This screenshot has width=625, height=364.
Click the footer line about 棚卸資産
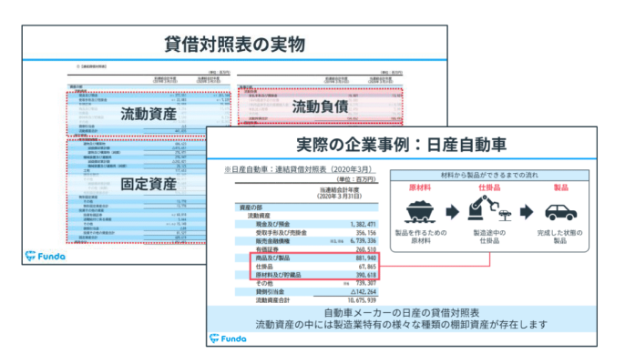click(x=402, y=325)
